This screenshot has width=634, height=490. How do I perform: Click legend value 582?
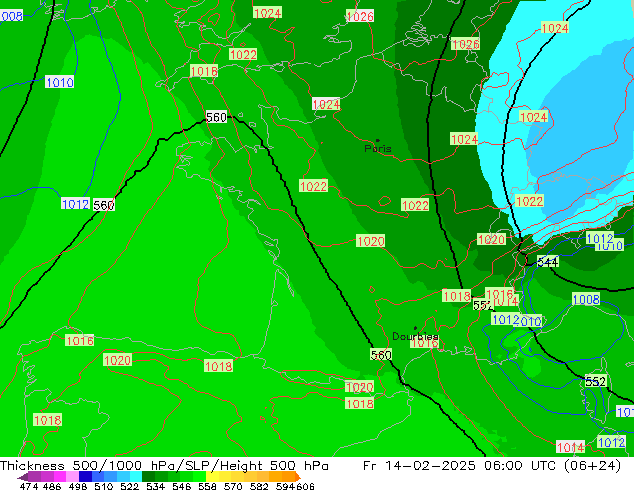pos(259,486)
